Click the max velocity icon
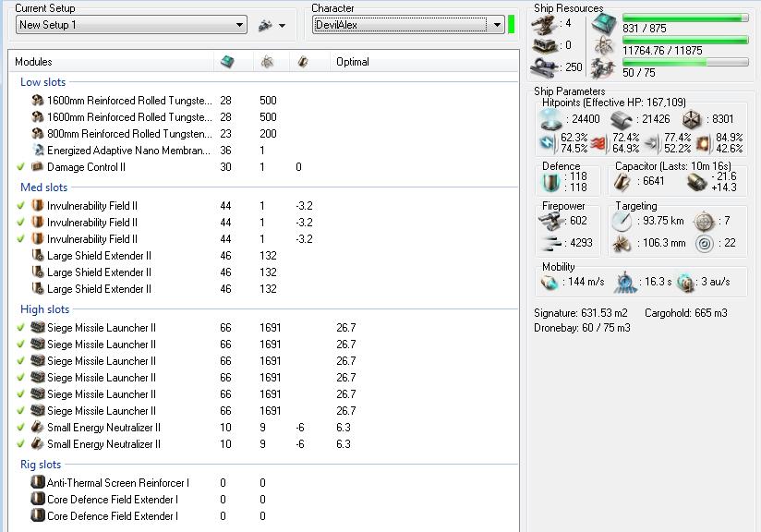 pos(550,282)
